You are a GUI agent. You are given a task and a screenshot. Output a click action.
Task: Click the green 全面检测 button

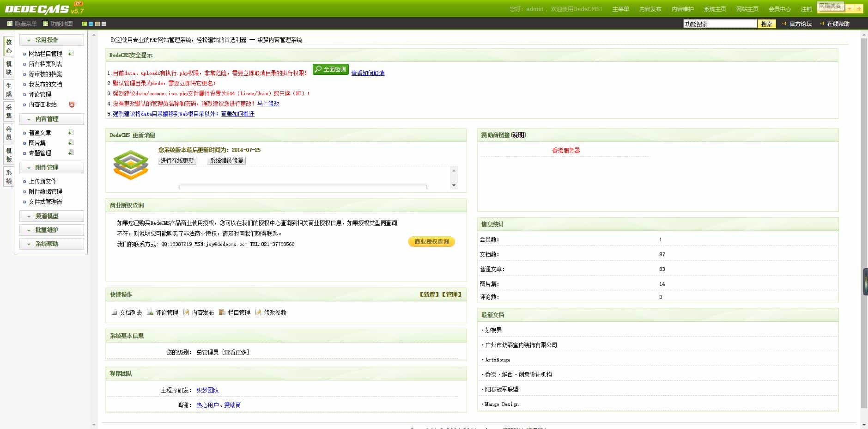click(x=331, y=69)
